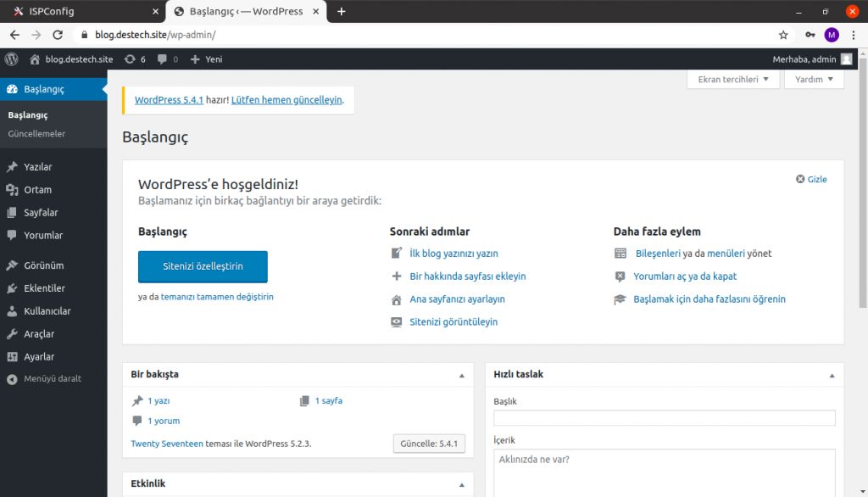Click the browser address bar URL
This screenshot has width=868, height=497.
point(155,35)
